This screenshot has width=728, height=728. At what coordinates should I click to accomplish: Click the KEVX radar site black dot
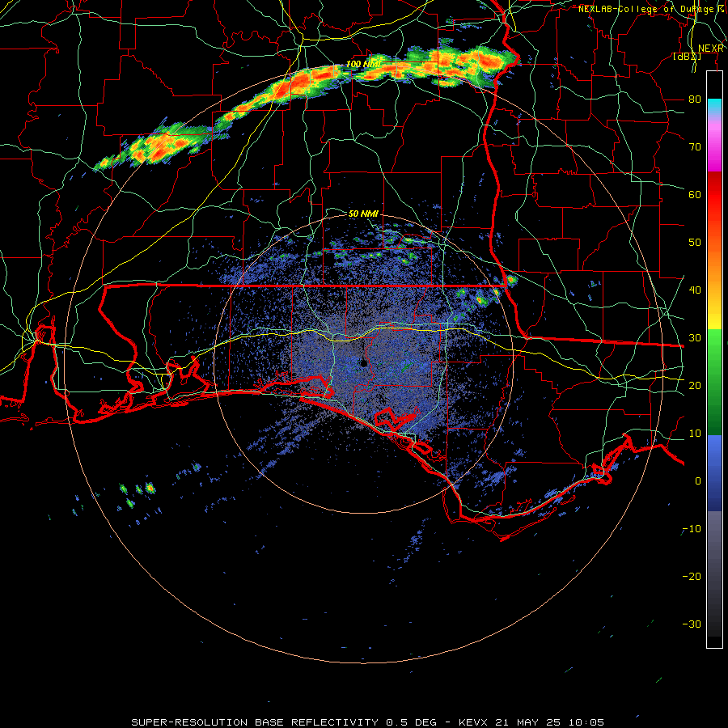point(364,363)
